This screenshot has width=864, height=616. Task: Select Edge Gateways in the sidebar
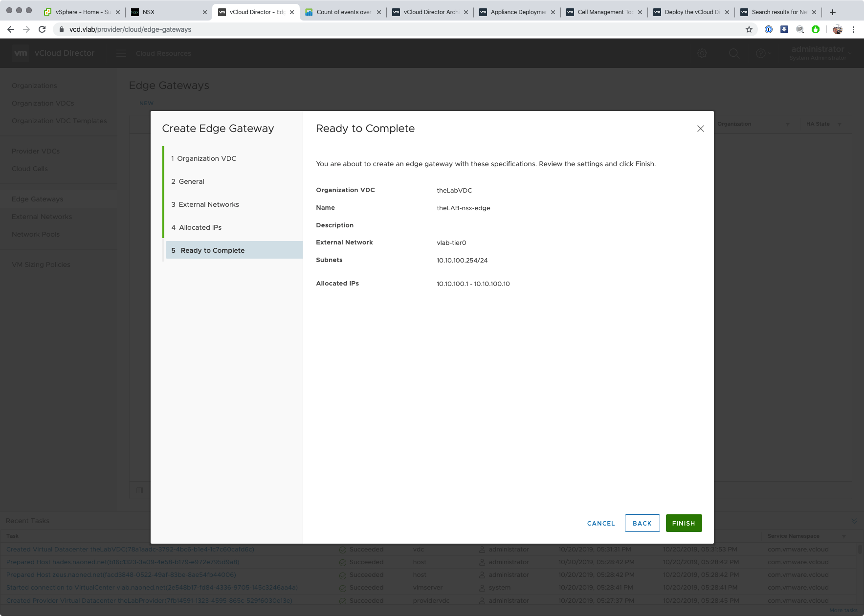point(38,199)
